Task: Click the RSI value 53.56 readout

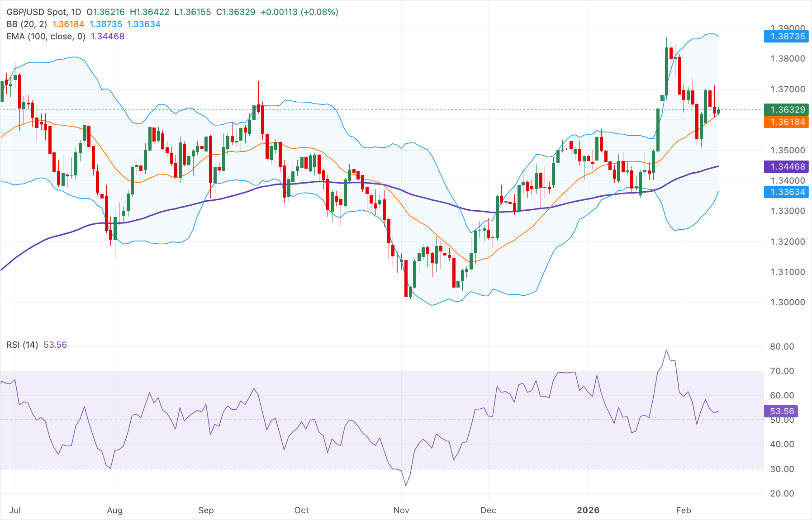Action: click(x=55, y=345)
